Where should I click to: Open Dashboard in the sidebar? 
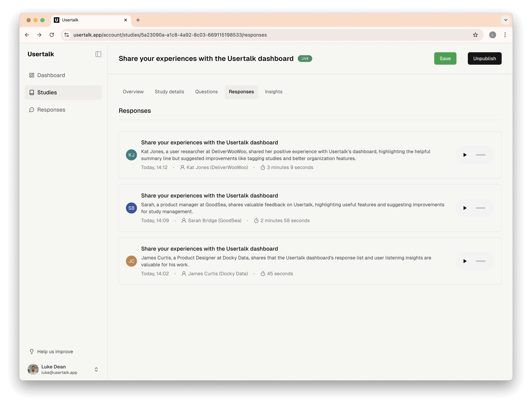tap(63, 75)
